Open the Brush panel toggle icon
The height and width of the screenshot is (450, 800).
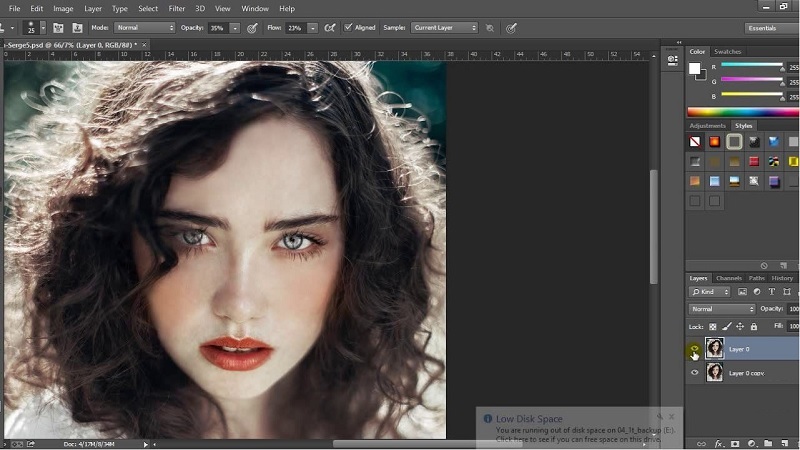click(58, 28)
